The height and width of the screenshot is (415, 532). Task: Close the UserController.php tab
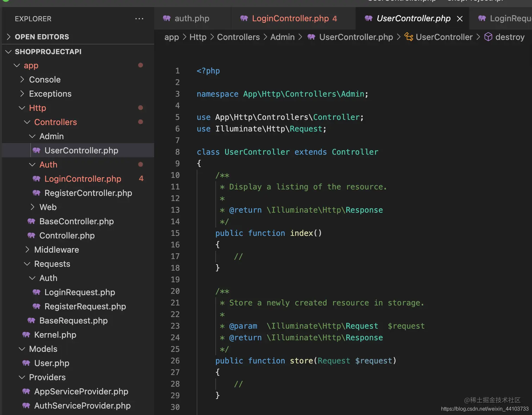(460, 19)
